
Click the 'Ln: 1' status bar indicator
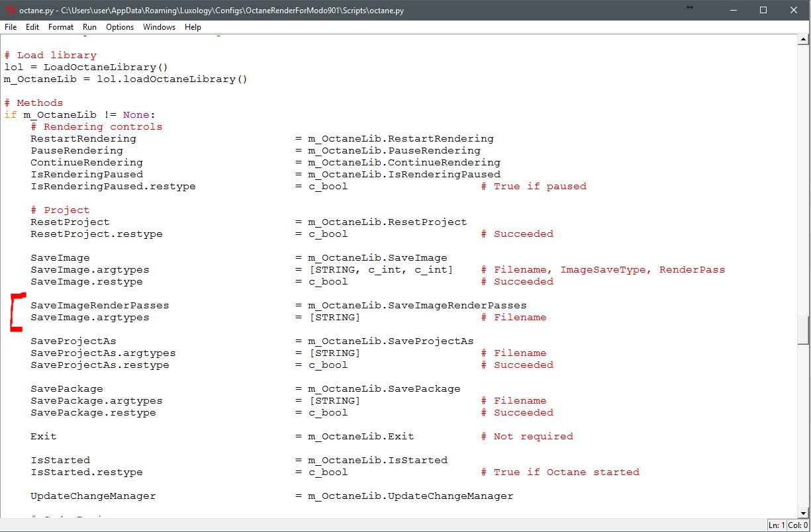[x=777, y=525]
